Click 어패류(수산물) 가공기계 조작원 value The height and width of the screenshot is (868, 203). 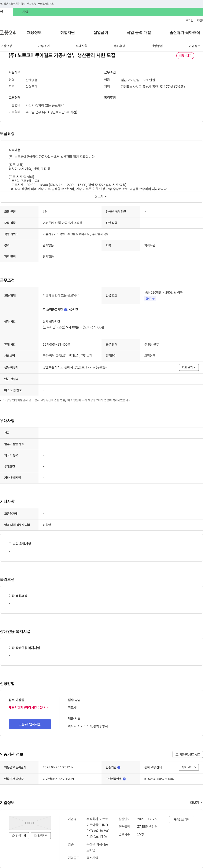tap(62, 223)
